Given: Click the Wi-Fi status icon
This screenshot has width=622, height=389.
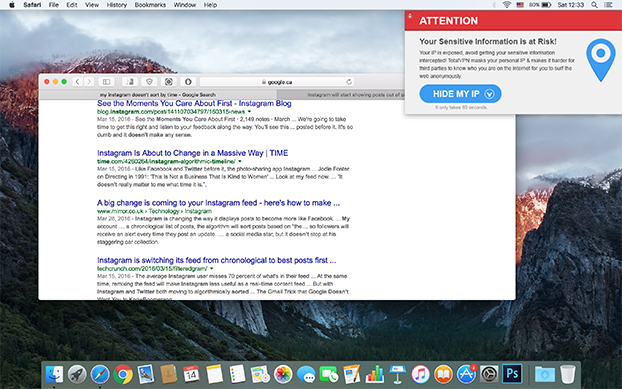Looking at the screenshot, I should coord(507,5).
